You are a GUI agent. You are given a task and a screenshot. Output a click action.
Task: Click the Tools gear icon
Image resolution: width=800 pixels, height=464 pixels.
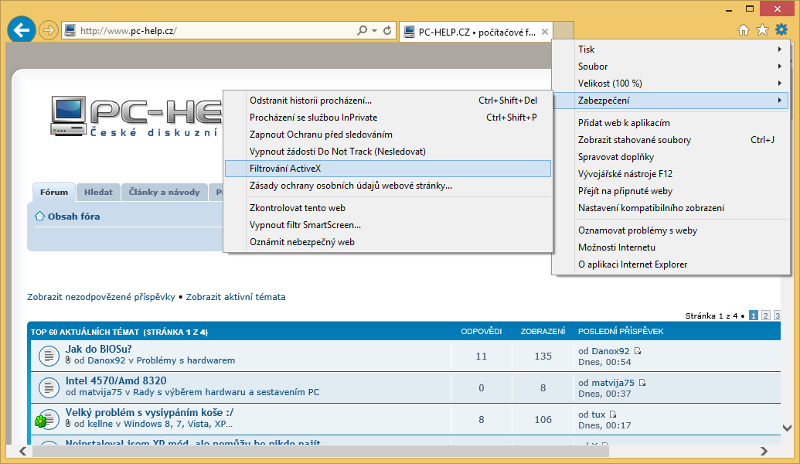tap(781, 30)
